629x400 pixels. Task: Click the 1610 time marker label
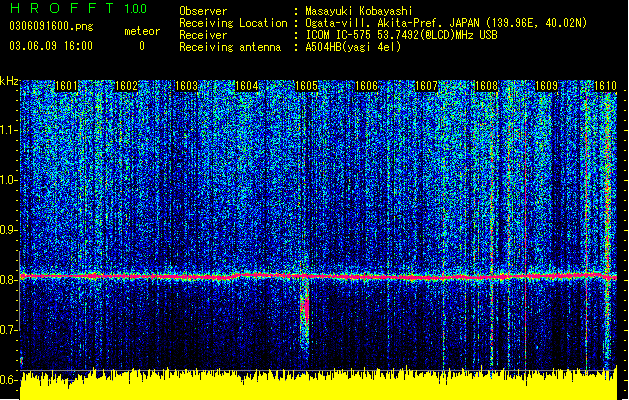(x=605, y=86)
